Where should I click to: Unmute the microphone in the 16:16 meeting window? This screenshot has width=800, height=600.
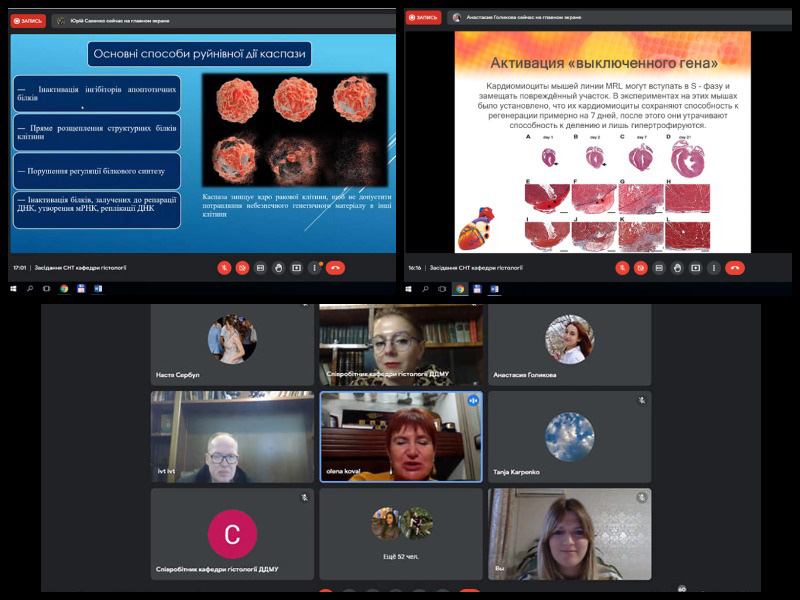623,268
